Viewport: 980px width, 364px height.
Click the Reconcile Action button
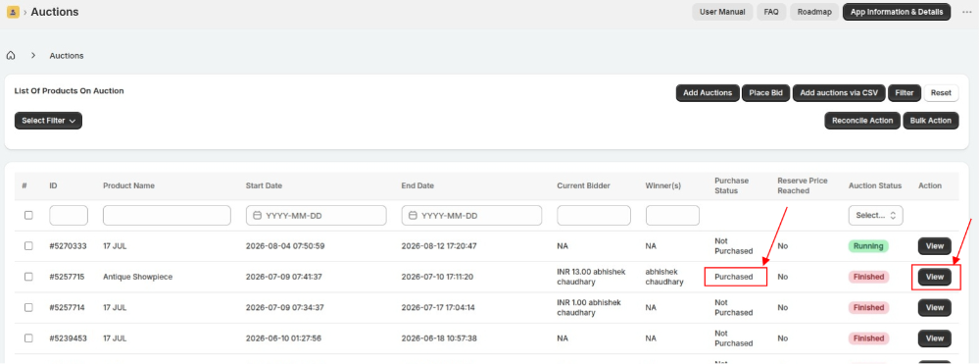point(862,121)
